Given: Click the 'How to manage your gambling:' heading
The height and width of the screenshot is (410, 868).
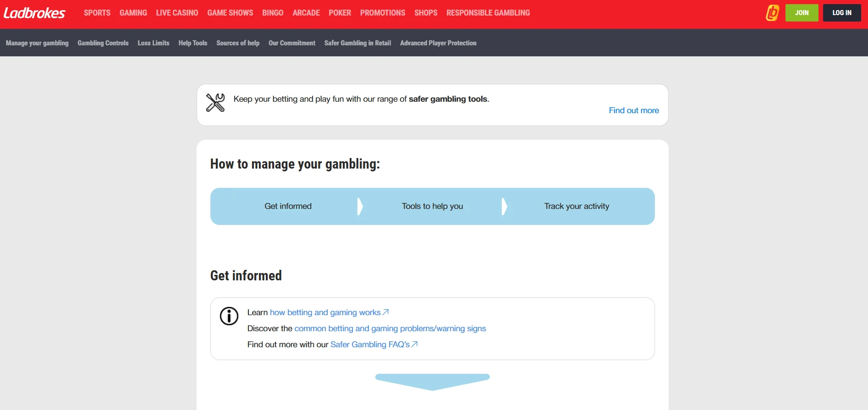Looking at the screenshot, I should (295, 164).
